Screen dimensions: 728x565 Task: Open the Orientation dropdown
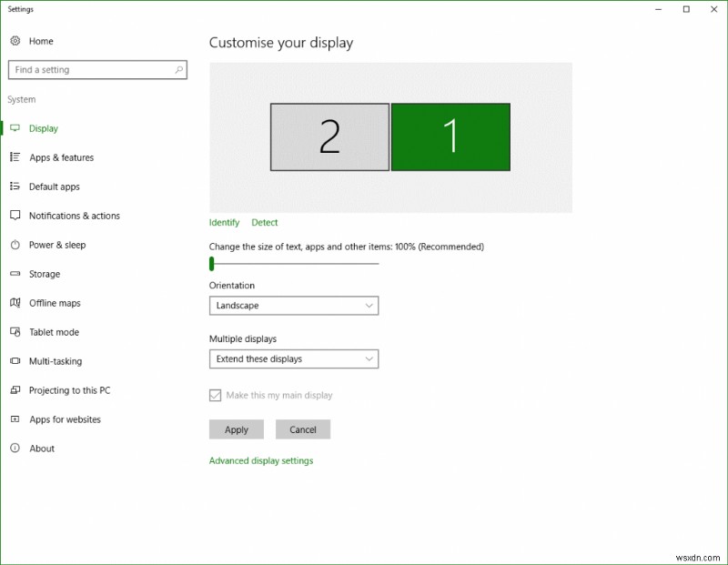[x=293, y=306]
